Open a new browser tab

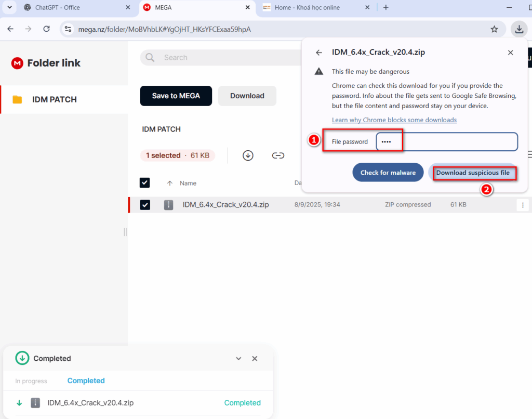pyautogui.click(x=386, y=7)
